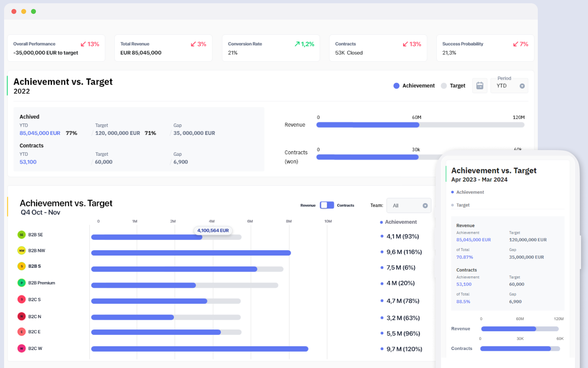588x368 pixels.
Task: Click the Contracts card down-trend arrow
Action: 405,44
